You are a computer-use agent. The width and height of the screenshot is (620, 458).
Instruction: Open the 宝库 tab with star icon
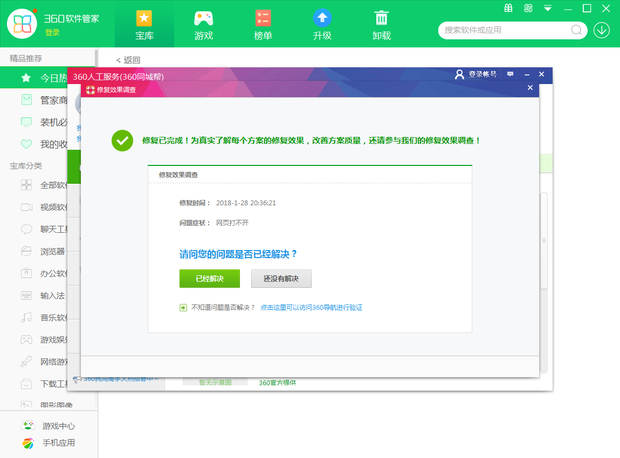point(144,24)
